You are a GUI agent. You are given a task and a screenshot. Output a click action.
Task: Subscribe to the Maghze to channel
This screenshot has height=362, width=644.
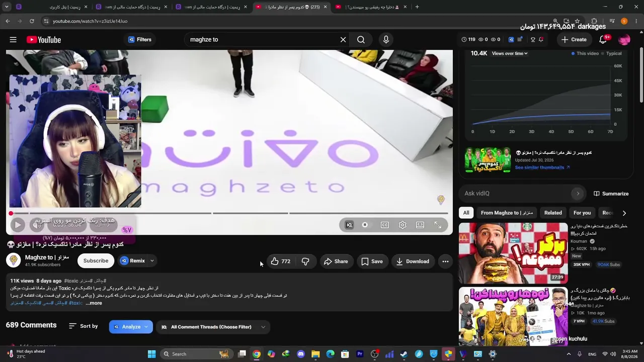[x=96, y=261]
